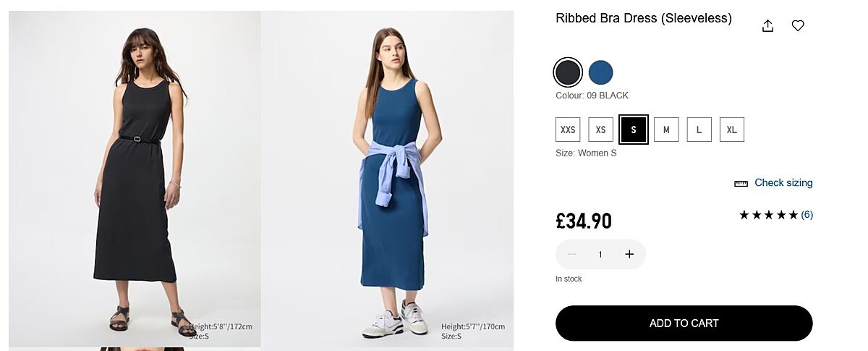
Task: Add dress to wishlist with heart icon
Action: [798, 26]
